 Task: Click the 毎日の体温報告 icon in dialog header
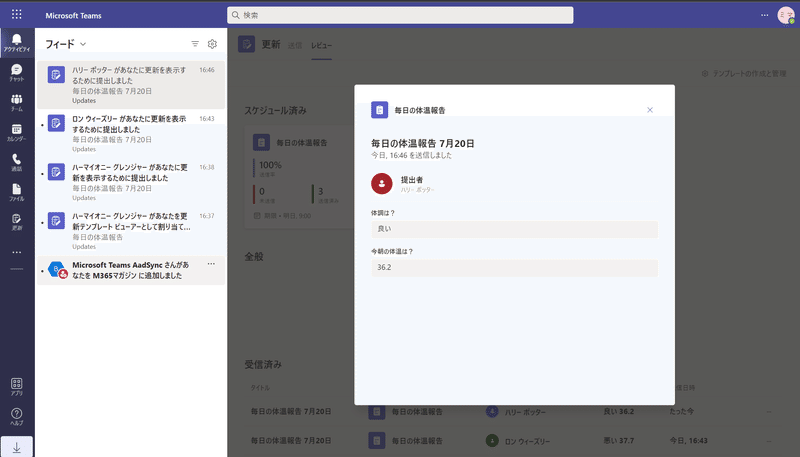tap(379, 110)
